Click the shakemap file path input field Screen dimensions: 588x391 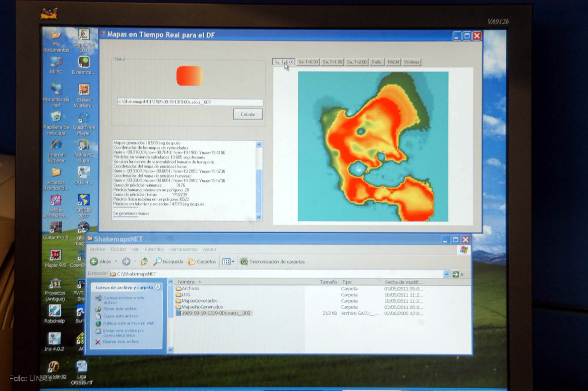coord(190,102)
